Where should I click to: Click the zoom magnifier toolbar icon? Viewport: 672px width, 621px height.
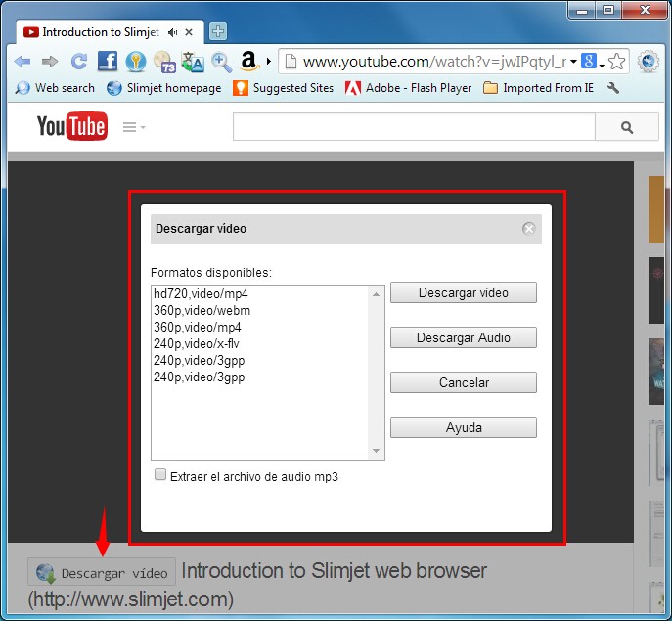(222, 62)
